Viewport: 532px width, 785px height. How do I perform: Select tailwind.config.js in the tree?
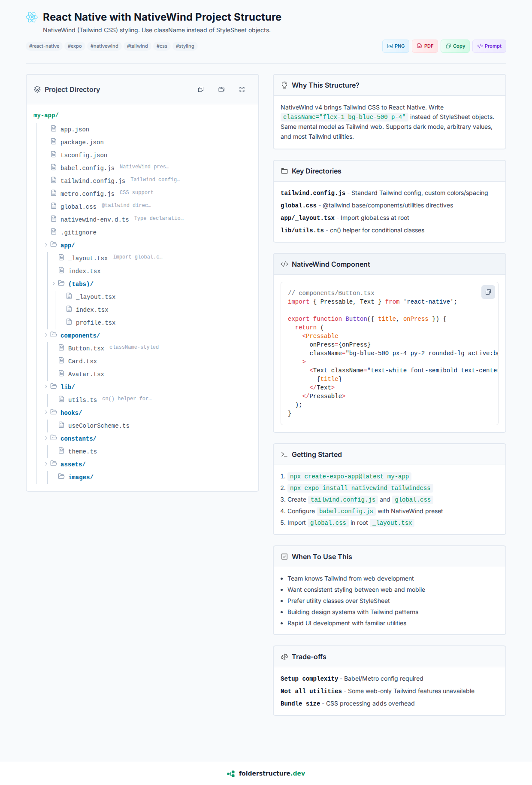tap(93, 181)
